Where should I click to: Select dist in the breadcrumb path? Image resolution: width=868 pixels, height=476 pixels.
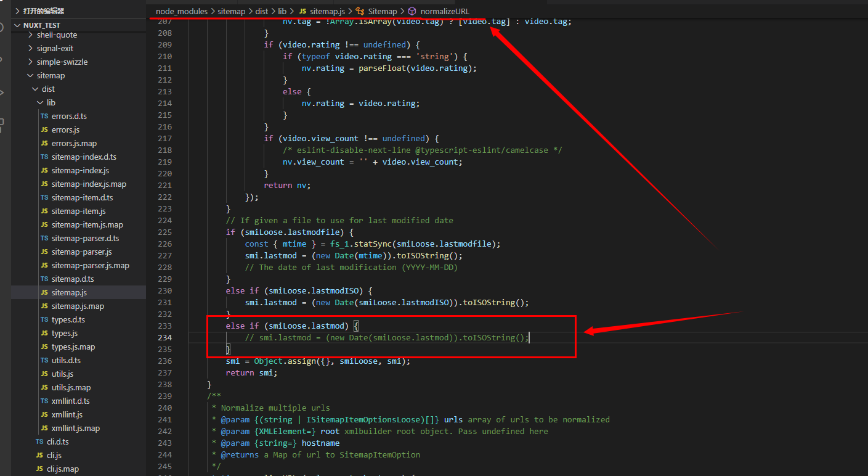(262, 11)
